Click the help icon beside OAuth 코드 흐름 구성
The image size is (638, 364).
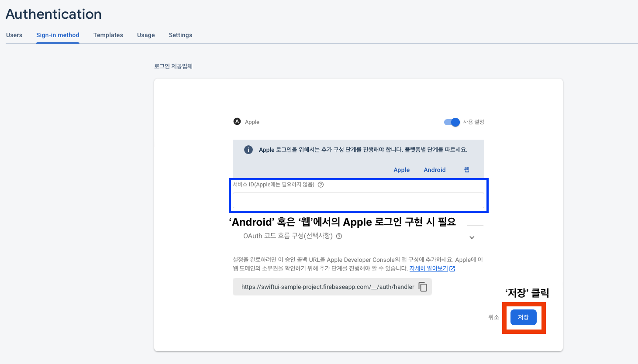click(x=339, y=236)
